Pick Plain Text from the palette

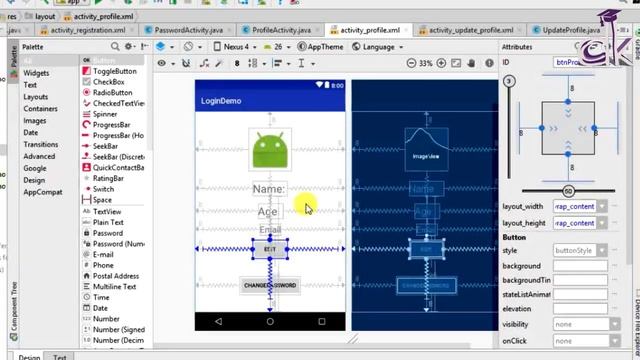104,222
